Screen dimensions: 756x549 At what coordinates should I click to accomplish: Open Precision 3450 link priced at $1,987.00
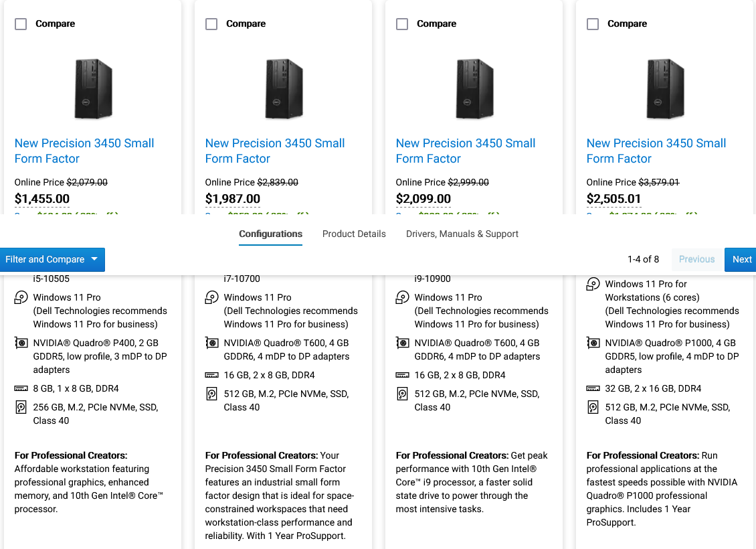point(275,151)
